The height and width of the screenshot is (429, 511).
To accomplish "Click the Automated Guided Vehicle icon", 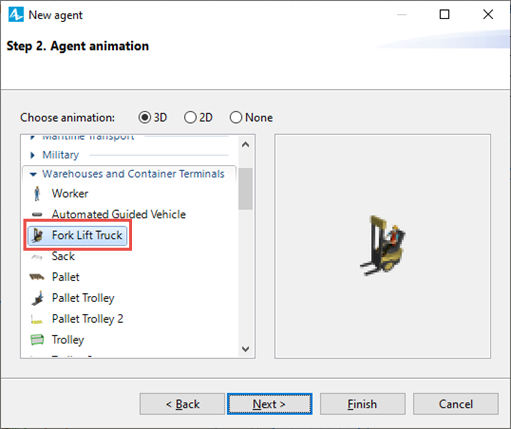I will [37, 214].
